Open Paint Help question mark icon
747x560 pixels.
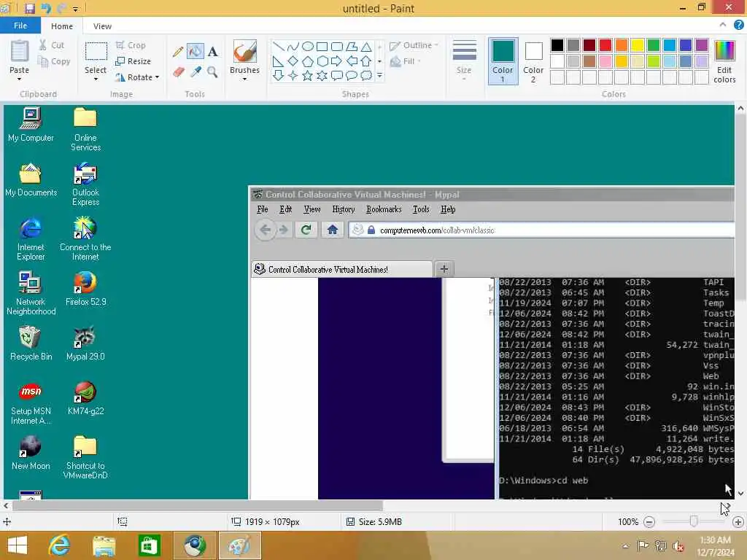pos(739,26)
